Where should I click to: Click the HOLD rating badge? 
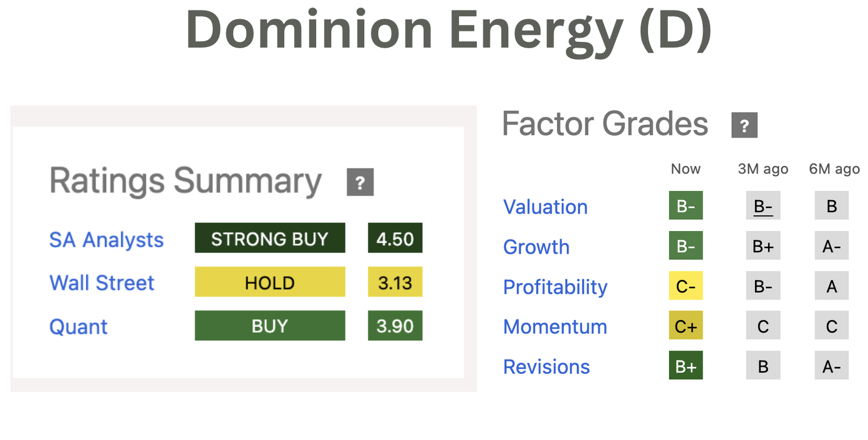click(270, 282)
